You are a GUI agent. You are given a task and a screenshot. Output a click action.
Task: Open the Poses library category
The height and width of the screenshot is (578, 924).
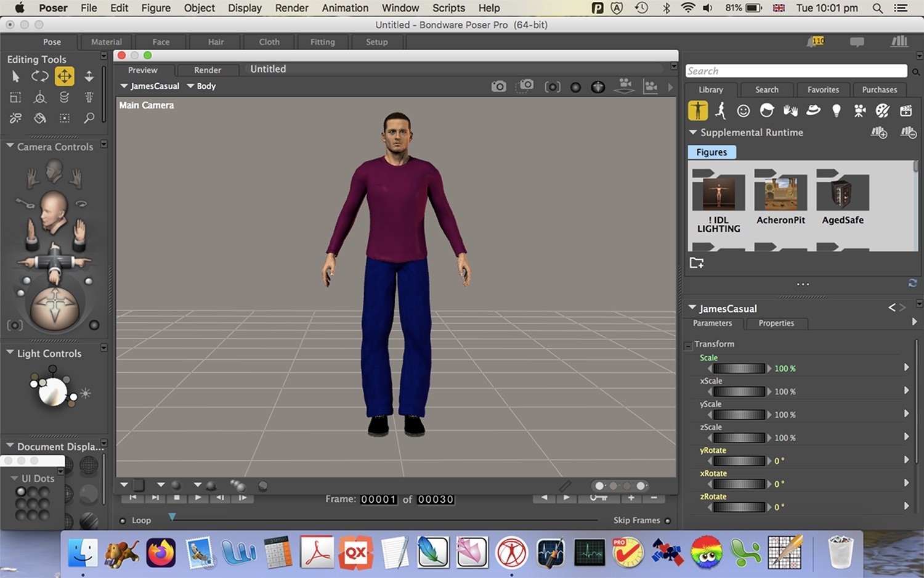[721, 111]
